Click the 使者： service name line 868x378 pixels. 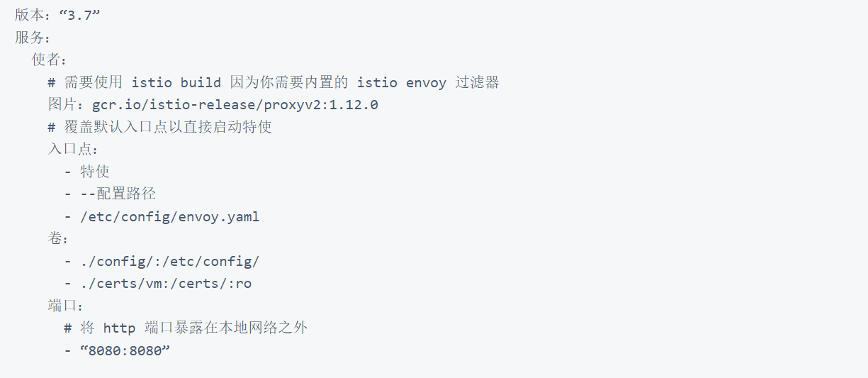49,60
